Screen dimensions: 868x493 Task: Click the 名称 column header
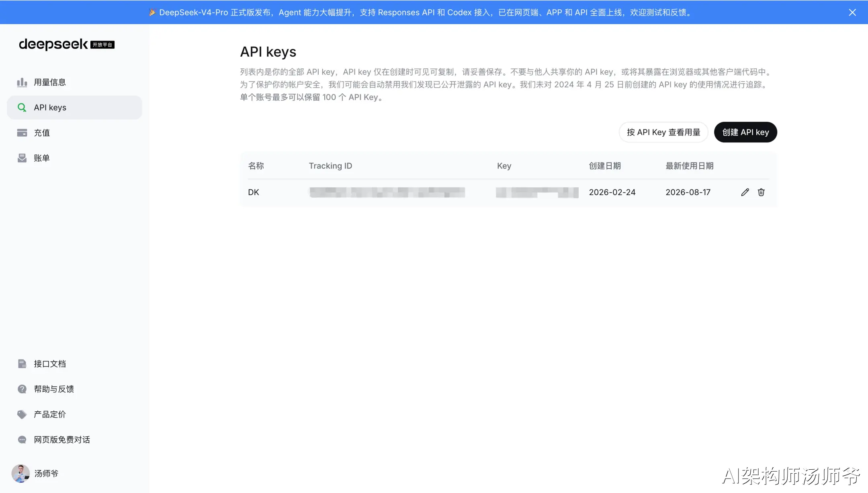click(x=256, y=166)
